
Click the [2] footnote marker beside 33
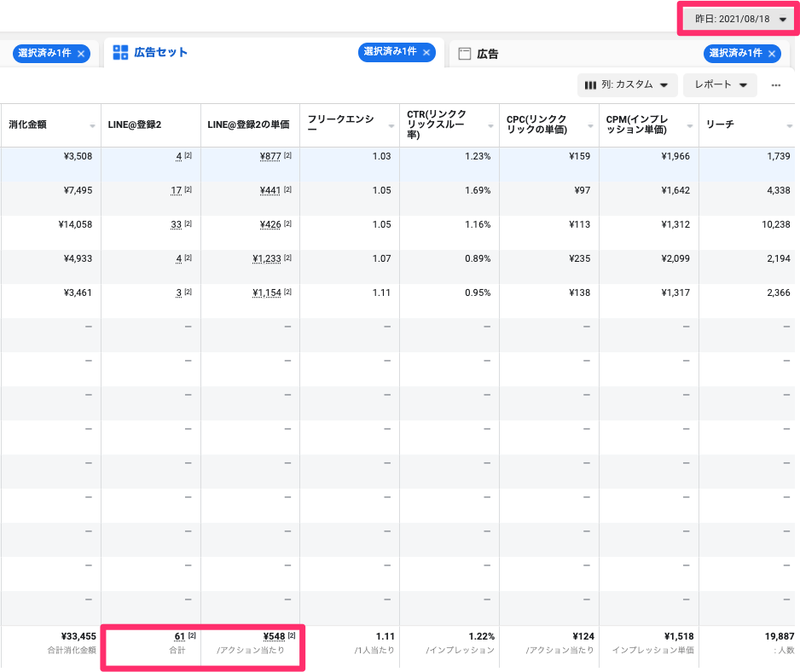coord(188,223)
